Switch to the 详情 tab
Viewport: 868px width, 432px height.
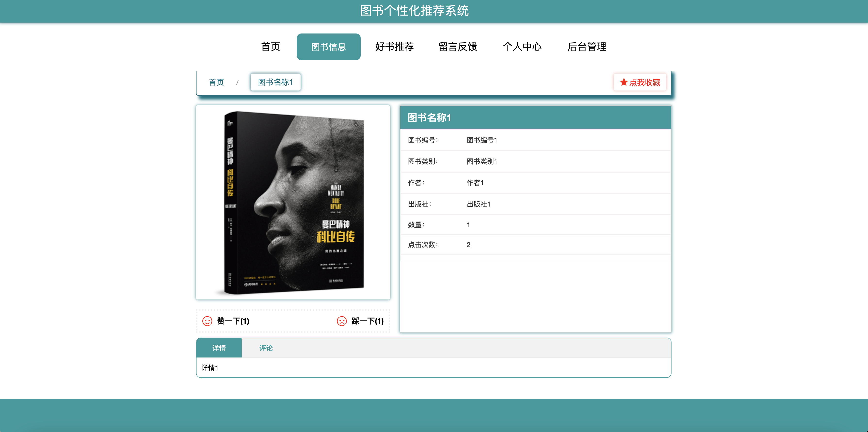[219, 348]
